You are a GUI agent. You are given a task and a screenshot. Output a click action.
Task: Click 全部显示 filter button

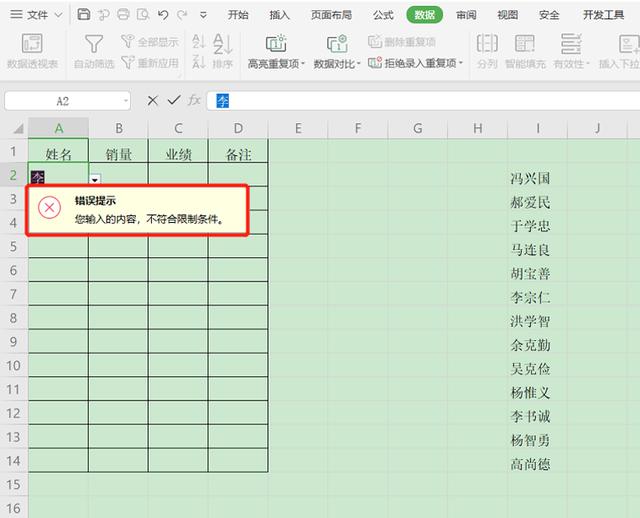(150, 42)
